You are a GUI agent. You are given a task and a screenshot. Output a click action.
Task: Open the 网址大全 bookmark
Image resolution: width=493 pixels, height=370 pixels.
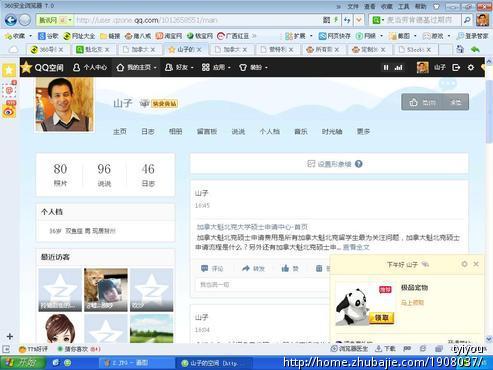(79, 36)
